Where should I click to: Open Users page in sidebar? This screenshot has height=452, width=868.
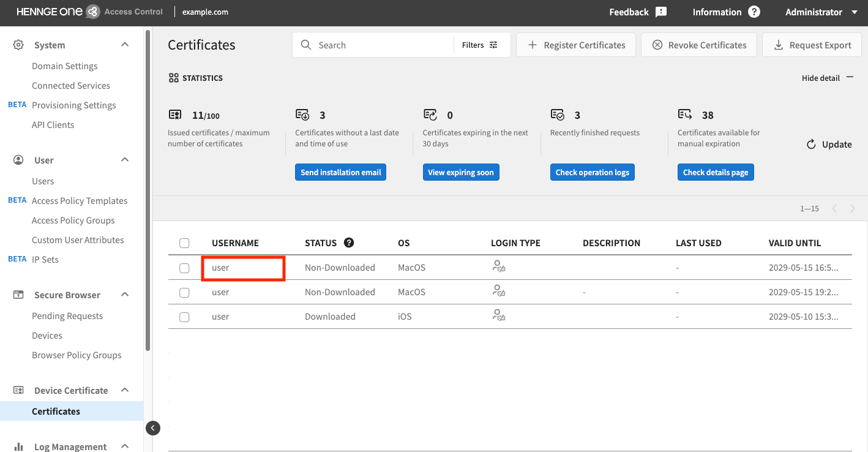tap(43, 181)
